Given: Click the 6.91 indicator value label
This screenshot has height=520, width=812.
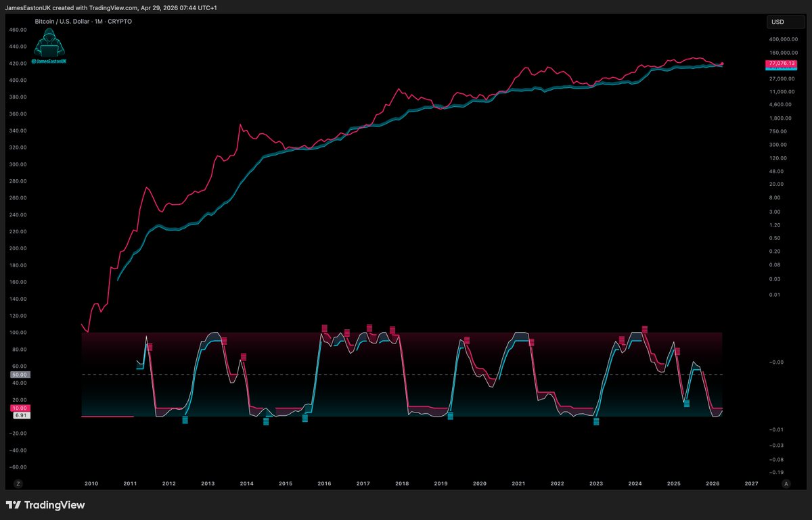Looking at the screenshot, I should pyautogui.click(x=20, y=415).
